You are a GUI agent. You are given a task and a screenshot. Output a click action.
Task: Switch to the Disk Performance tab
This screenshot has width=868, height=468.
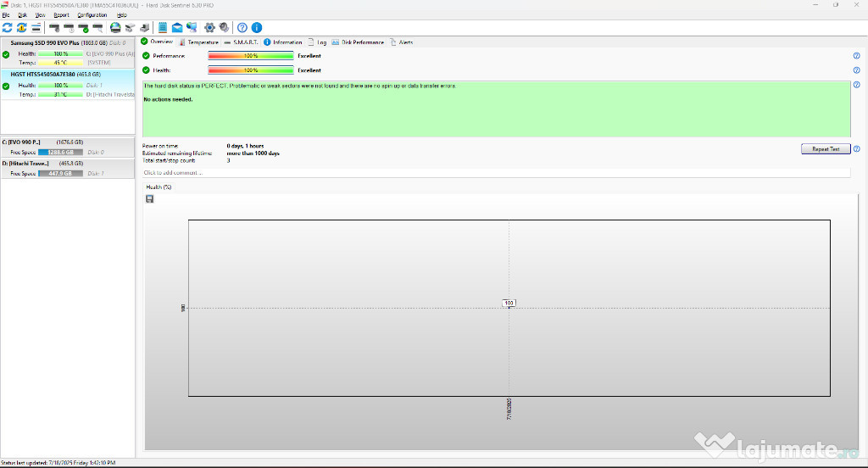(358, 42)
